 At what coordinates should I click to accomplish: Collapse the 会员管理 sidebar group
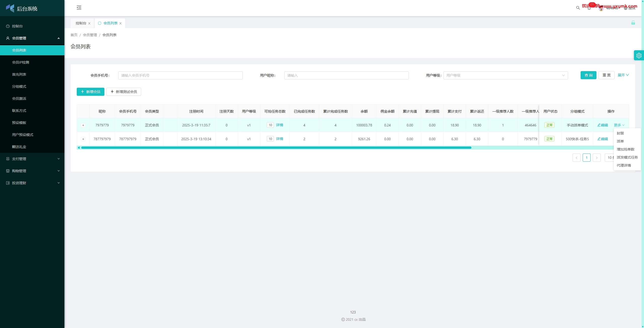point(32,38)
